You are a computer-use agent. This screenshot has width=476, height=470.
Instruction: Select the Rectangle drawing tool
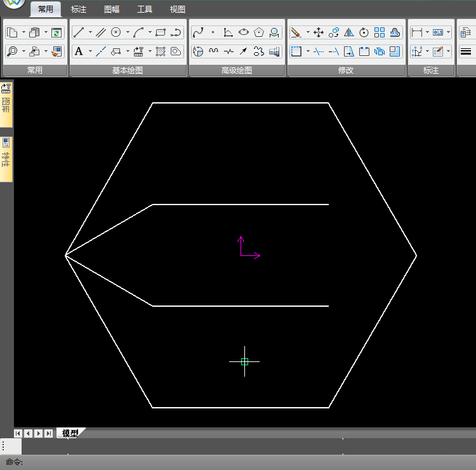click(x=161, y=32)
